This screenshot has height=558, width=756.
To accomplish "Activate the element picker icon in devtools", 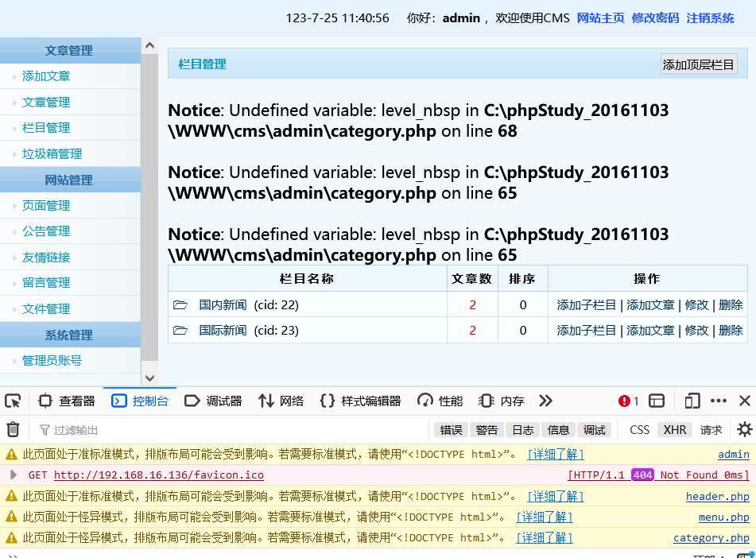I will point(13,401).
